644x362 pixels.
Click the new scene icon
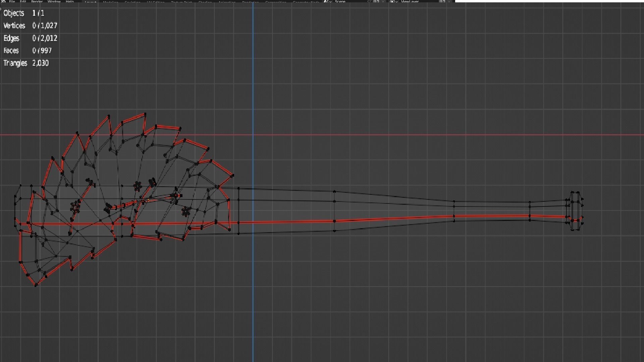[376, 1]
